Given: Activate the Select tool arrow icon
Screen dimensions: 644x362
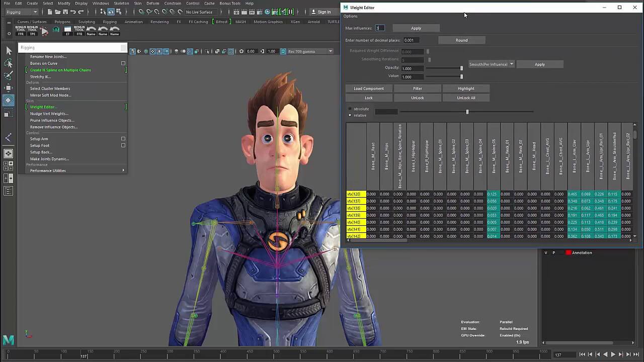Looking at the screenshot, I should (x=8, y=50).
